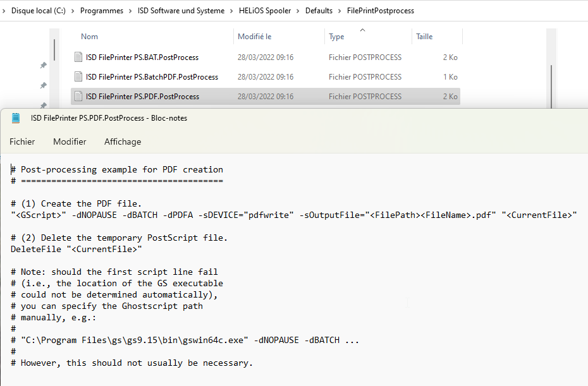Go to "ISD Software und Systeme" breadcrumb

tap(181, 11)
